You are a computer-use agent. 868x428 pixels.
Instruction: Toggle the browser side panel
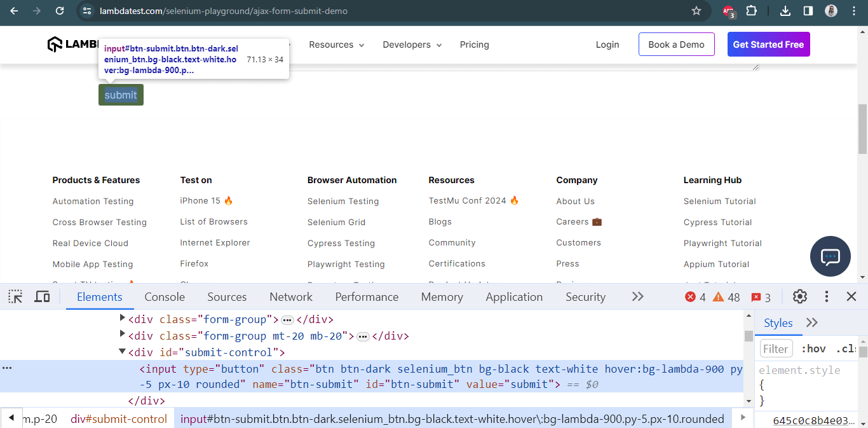click(808, 11)
